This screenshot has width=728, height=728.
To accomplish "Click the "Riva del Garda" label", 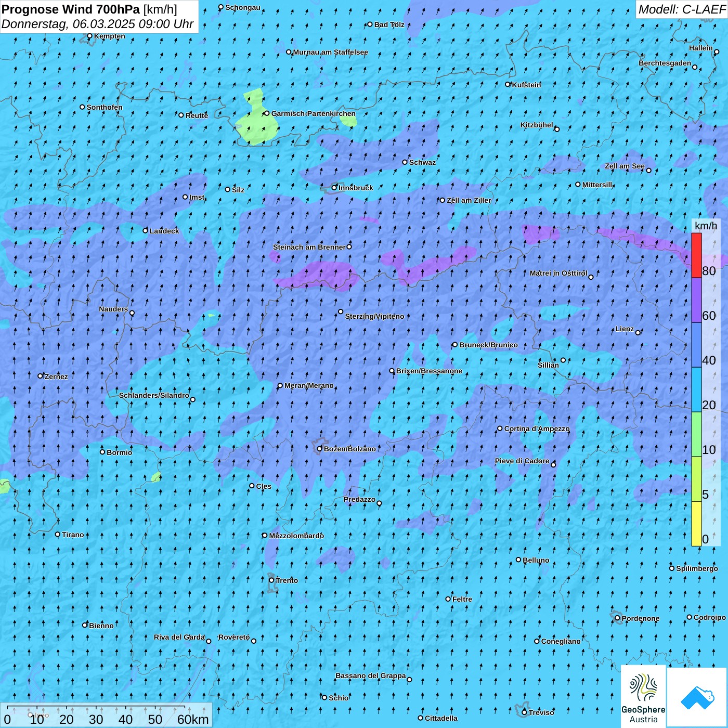I will (x=179, y=637).
